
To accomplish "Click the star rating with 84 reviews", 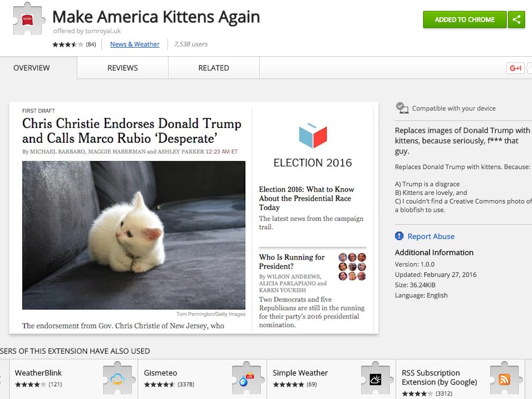I will tap(75, 45).
